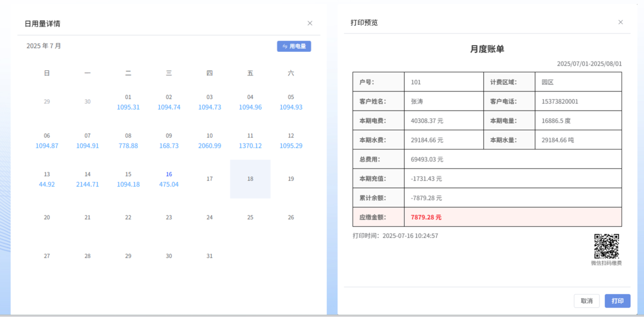
Task: Select day 27 in the calendar
Action: coord(47,256)
